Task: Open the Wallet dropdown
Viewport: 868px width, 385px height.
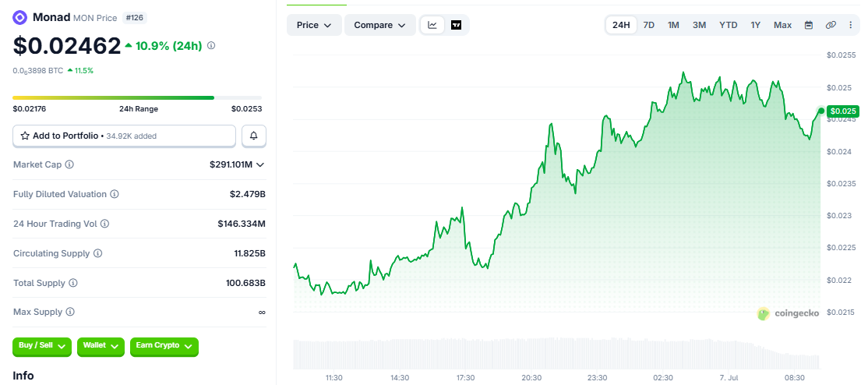Action: point(101,346)
